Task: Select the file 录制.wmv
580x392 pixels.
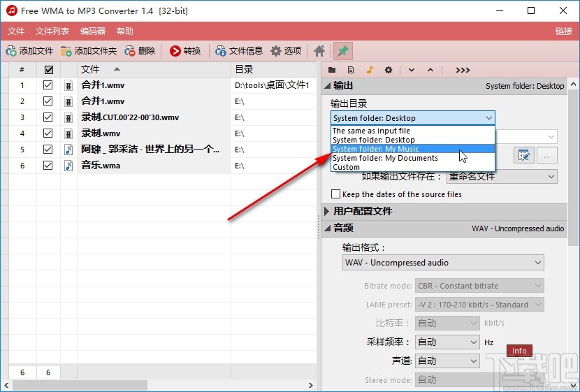Action: click(x=101, y=133)
